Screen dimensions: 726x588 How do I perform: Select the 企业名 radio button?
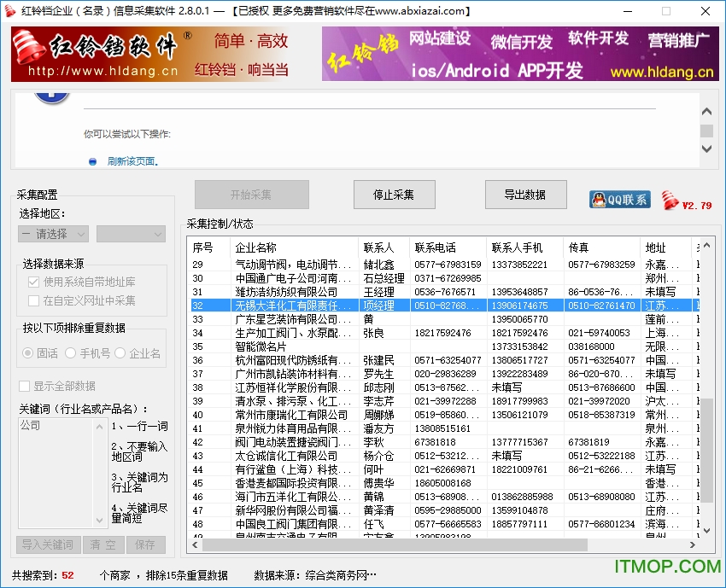(120, 353)
